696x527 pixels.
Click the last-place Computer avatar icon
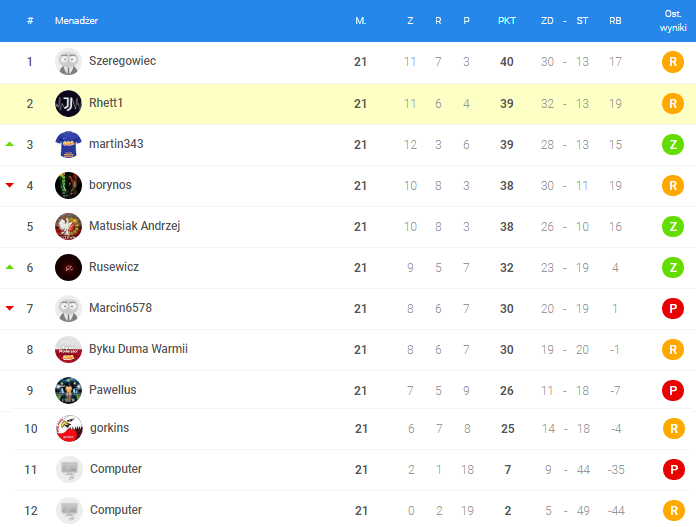(x=68, y=510)
